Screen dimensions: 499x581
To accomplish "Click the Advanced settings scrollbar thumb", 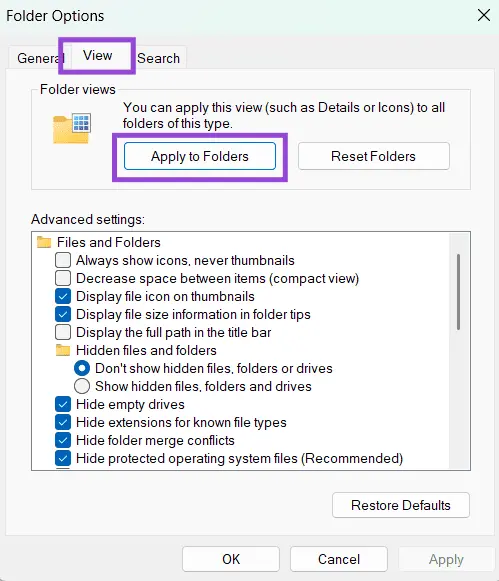I will click(459, 292).
